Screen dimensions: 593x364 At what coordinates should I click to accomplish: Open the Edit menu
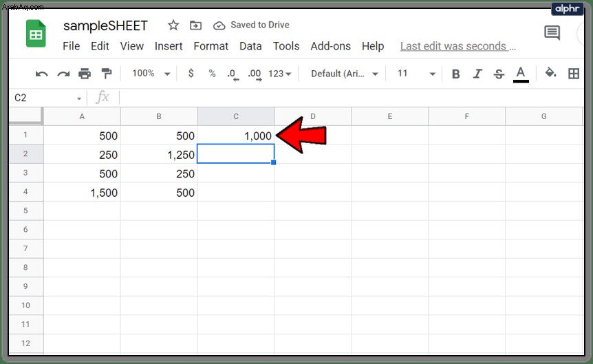(x=100, y=46)
